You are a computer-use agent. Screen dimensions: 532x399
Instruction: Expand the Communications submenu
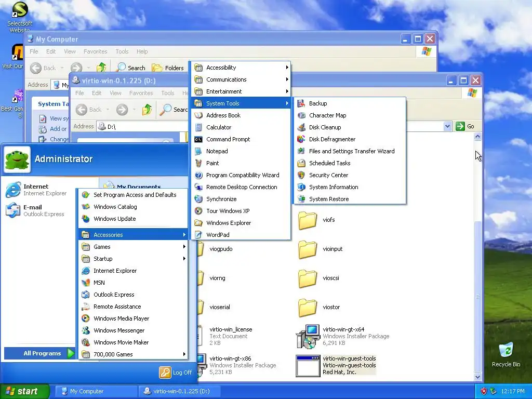coord(241,79)
